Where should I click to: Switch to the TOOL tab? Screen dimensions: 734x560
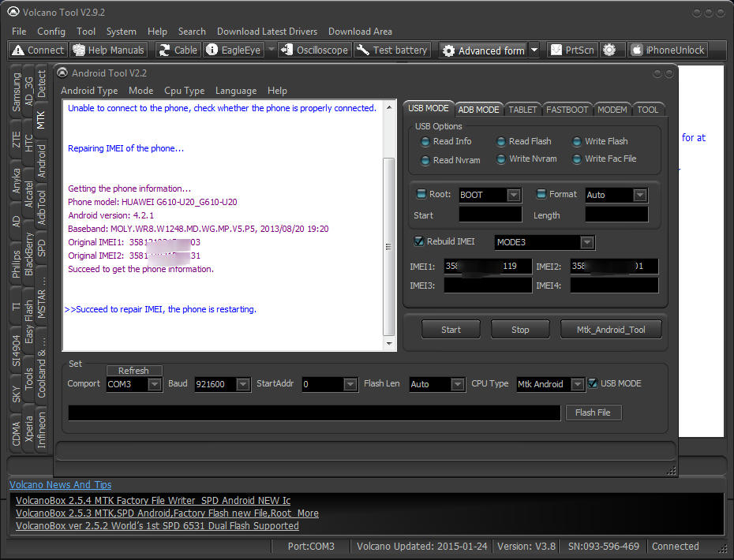(647, 110)
